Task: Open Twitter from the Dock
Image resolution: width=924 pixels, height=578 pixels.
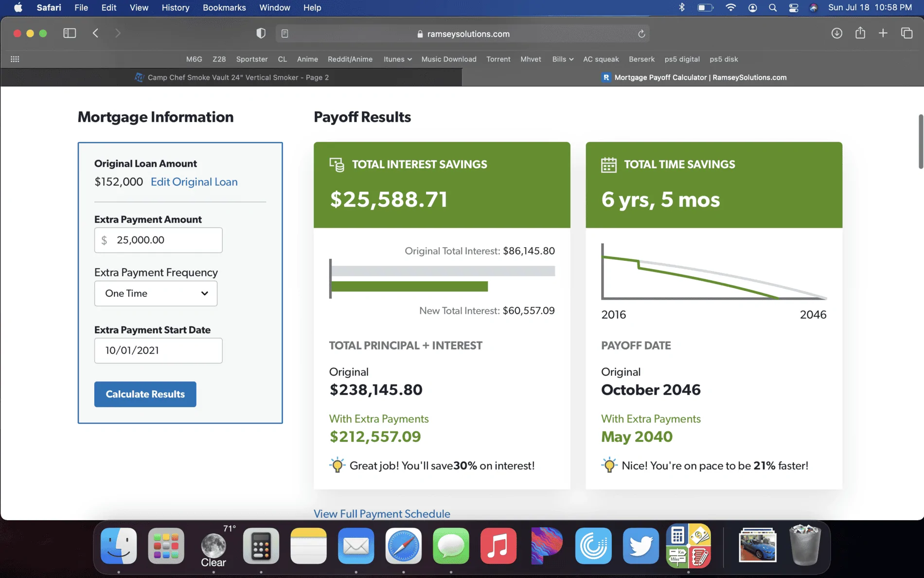Action: tap(640, 545)
